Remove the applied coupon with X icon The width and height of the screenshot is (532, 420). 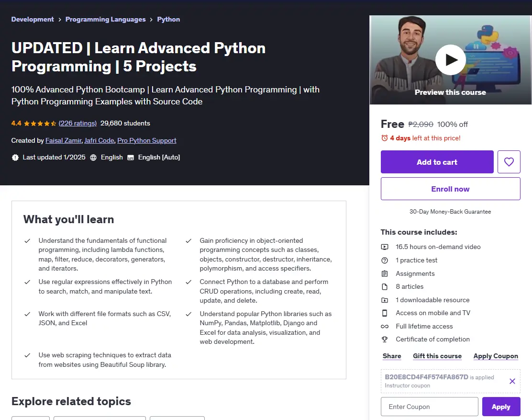click(512, 381)
